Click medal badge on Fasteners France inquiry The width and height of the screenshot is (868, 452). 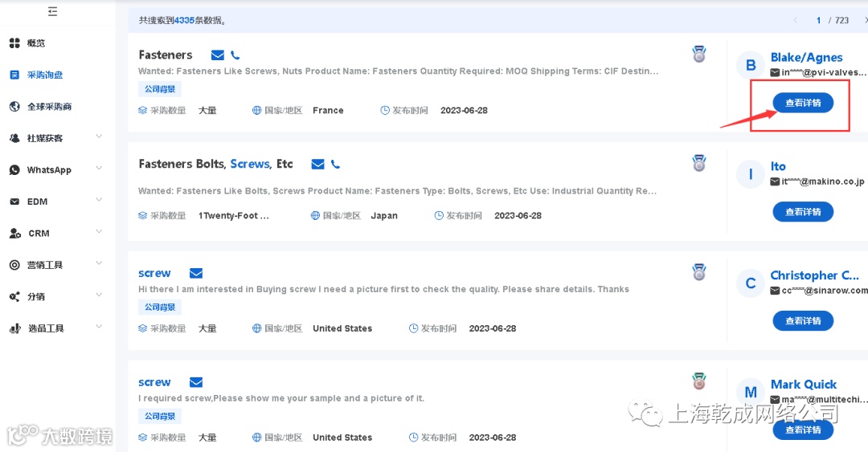point(699,54)
